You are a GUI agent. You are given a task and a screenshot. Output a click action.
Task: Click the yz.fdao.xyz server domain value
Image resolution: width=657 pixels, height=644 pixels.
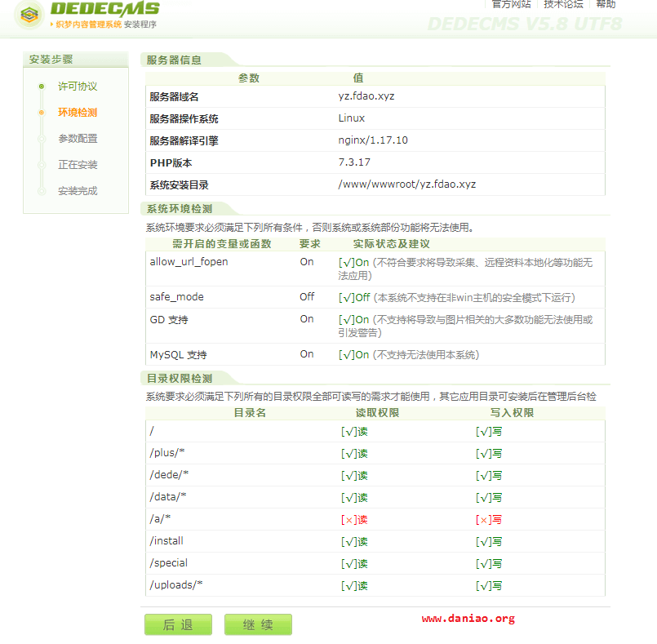click(366, 96)
